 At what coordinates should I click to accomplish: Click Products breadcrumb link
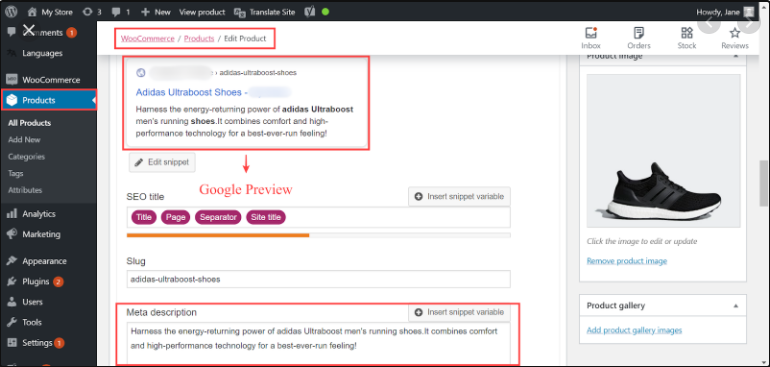(x=199, y=38)
